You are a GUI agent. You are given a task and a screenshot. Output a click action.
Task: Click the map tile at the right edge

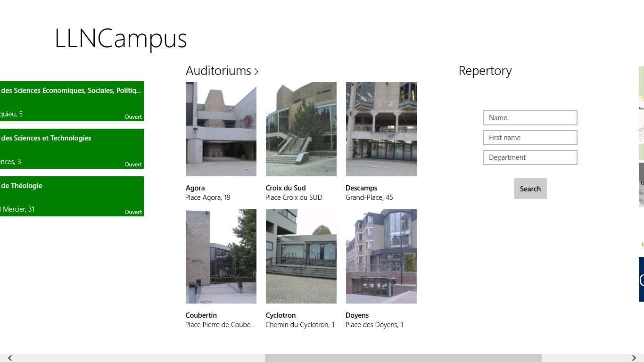click(641, 113)
